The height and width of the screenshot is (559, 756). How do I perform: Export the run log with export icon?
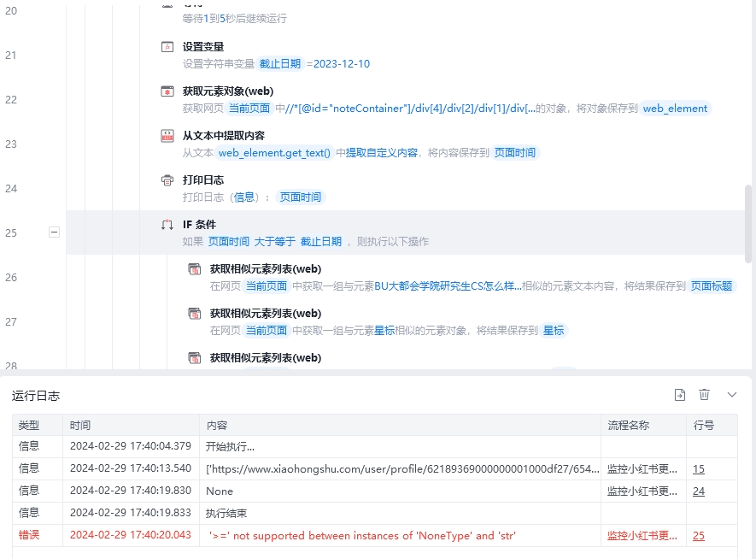680,395
